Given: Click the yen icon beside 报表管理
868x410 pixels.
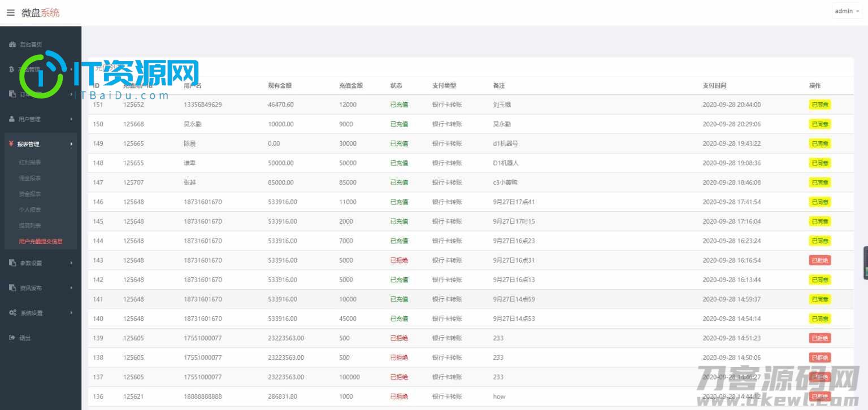Looking at the screenshot, I should click(x=11, y=144).
